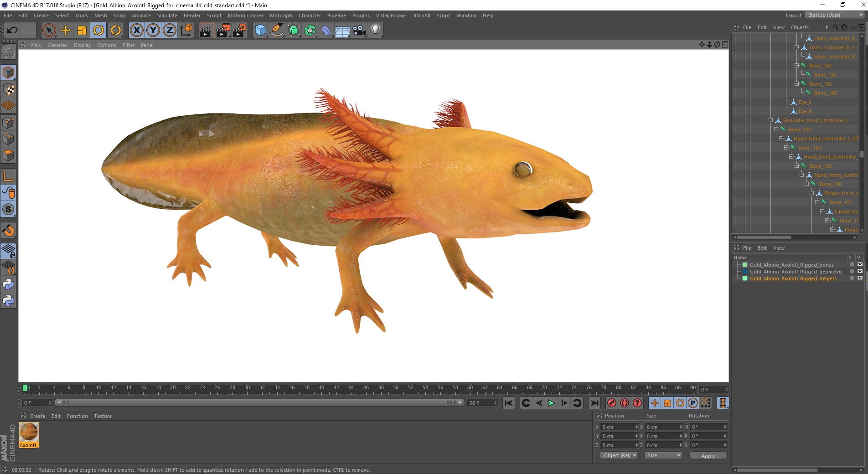This screenshot has width=868, height=474.
Task: Open the Object (Rel) dropdown
Action: click(619, 455)
